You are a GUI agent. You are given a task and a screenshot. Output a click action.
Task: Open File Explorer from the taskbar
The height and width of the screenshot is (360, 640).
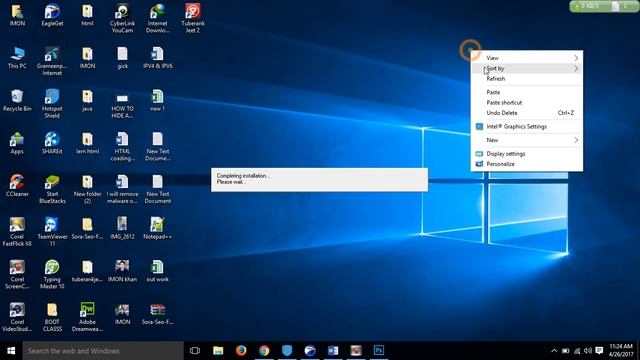pos(218,350)
